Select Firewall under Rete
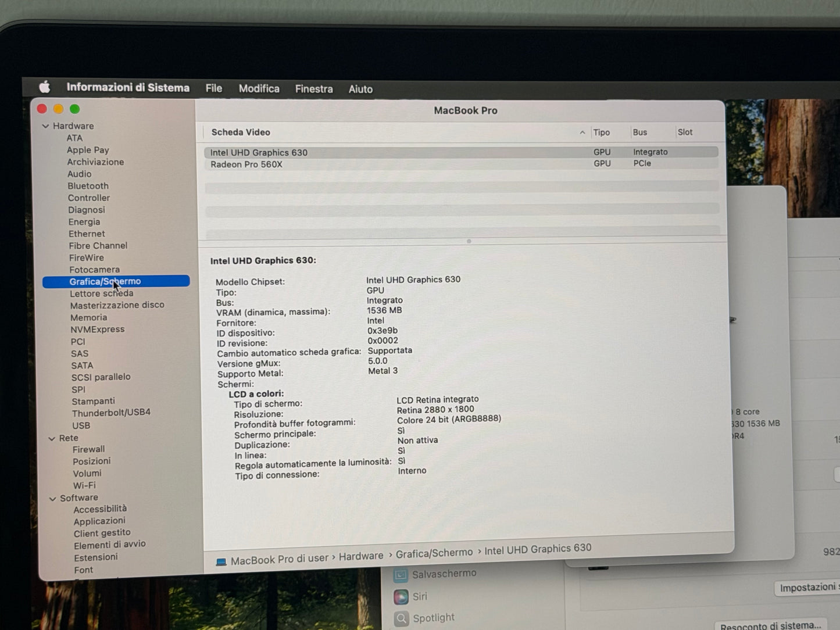 (88, 449)
